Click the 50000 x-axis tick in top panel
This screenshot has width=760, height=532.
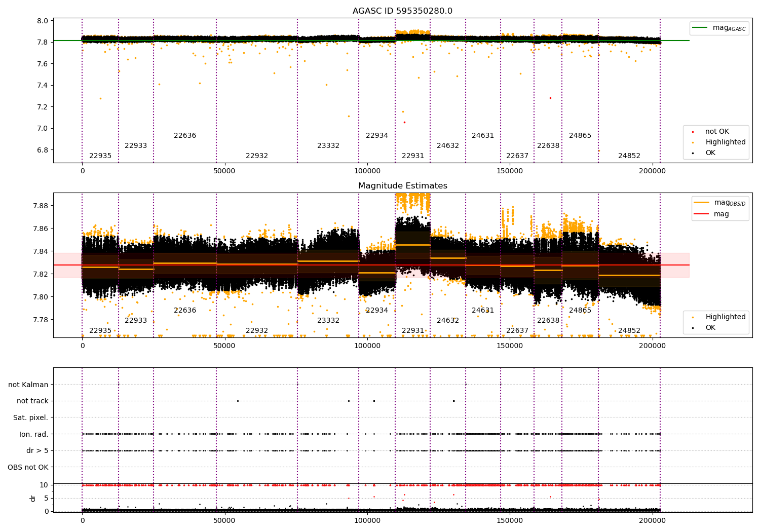(x=224, y=171)
